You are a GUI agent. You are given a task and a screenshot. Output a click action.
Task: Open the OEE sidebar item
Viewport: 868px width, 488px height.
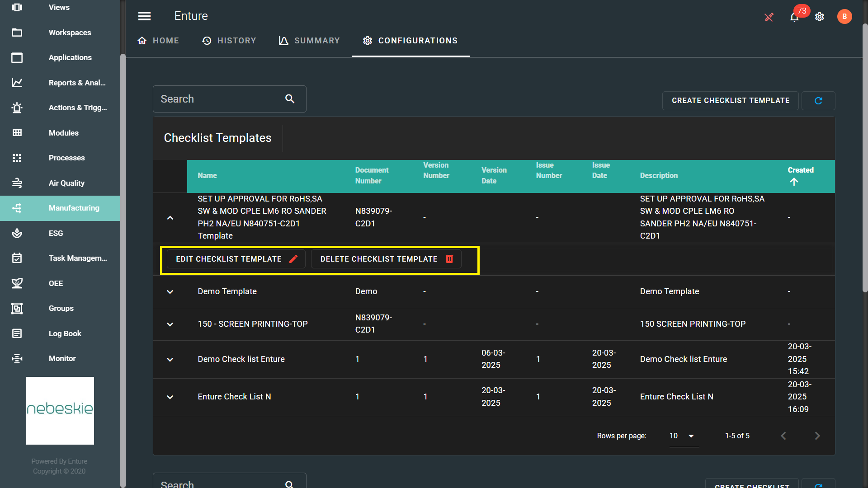click(x=56, y=283)
